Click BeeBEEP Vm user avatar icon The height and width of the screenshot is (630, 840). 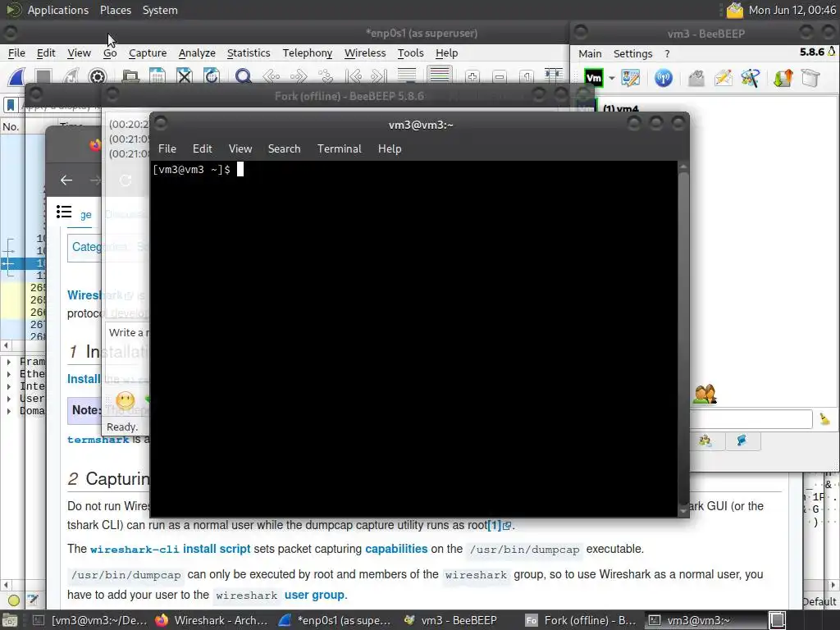click(x=594, y=78)
